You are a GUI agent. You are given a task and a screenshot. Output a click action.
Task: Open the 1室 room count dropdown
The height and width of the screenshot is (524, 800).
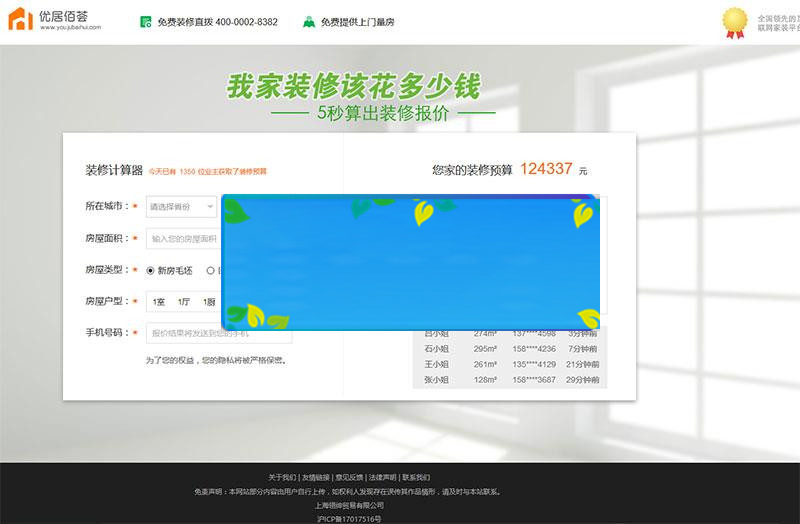click(159, 302)
